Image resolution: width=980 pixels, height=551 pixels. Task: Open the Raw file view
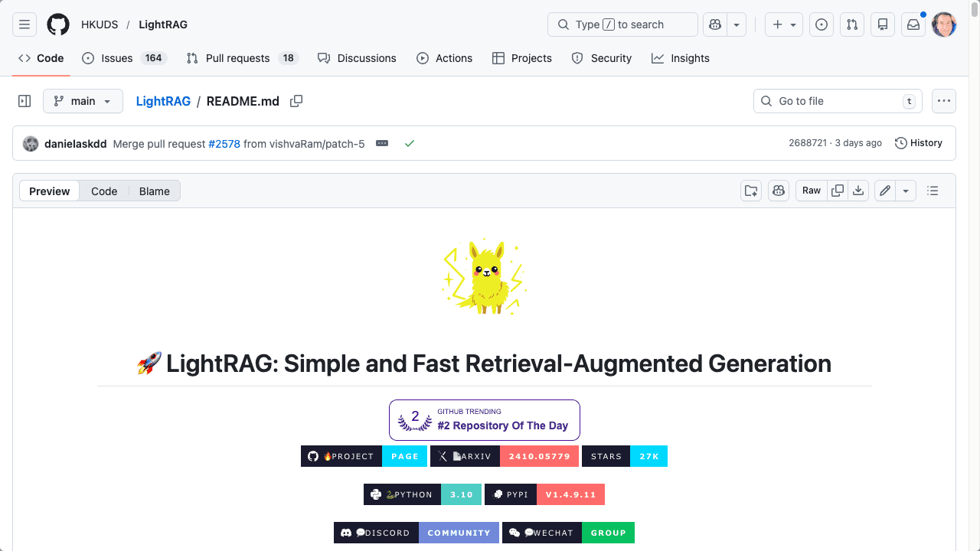click(812, 191)
